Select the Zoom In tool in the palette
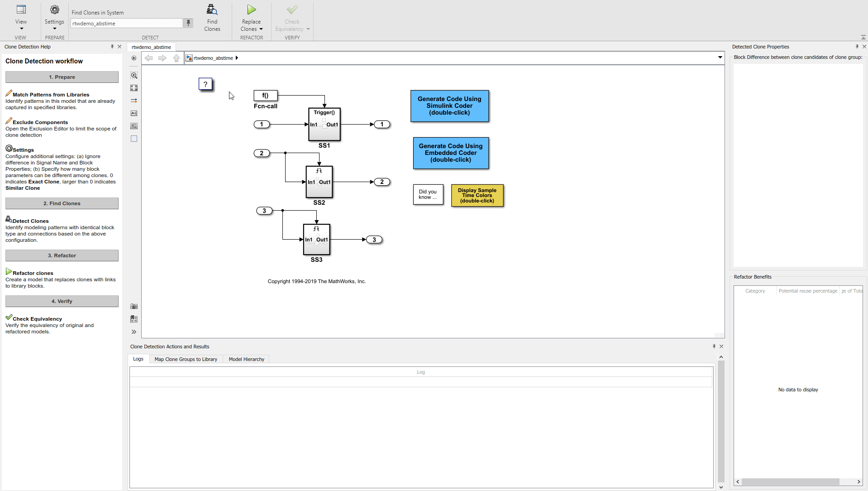Image resolution: width=868 pixels, height=491 pixels. click(134, 75)
